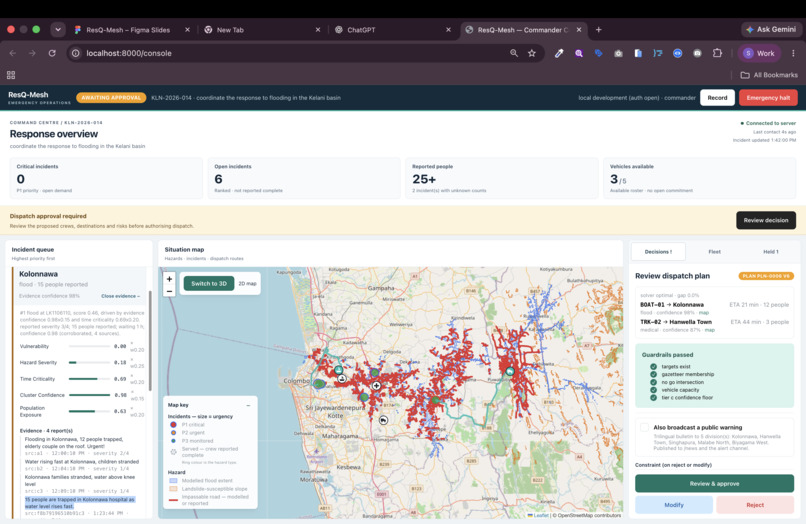This screenshot has height=524, width=806.
Task: Click the map zoom out minus button
Action: coord(169,291)
